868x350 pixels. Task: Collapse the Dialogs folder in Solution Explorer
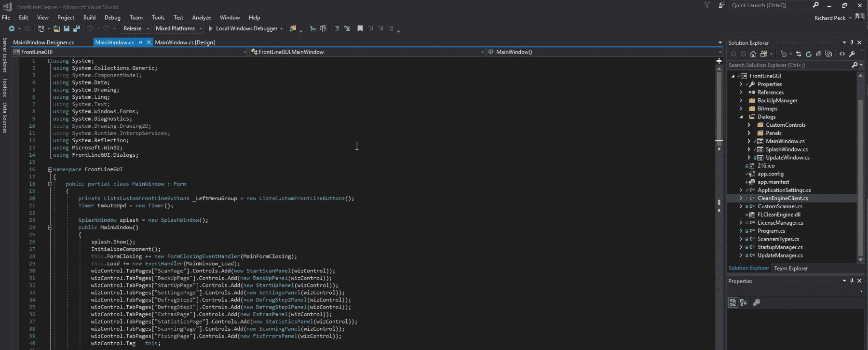(x=741, y=117)
